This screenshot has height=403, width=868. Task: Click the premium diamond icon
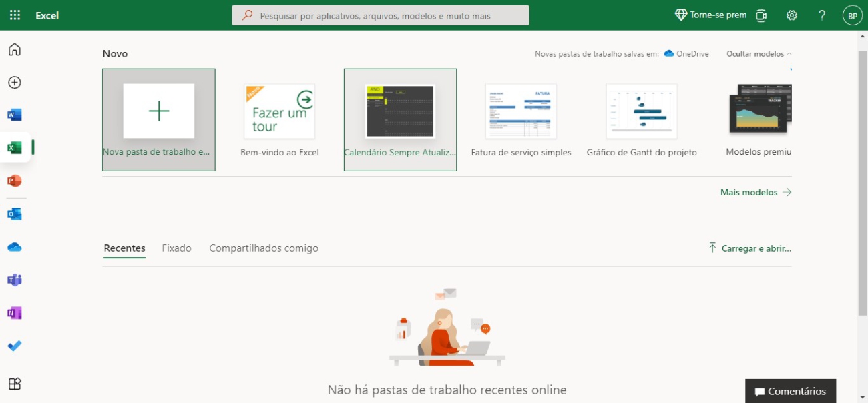click(x=681, y=15)
